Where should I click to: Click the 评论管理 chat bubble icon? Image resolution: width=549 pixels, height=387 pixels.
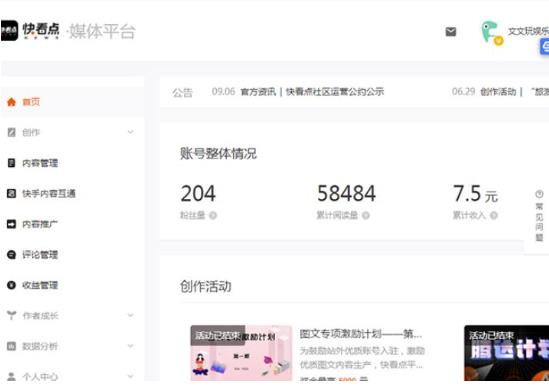tap(11, 255)
